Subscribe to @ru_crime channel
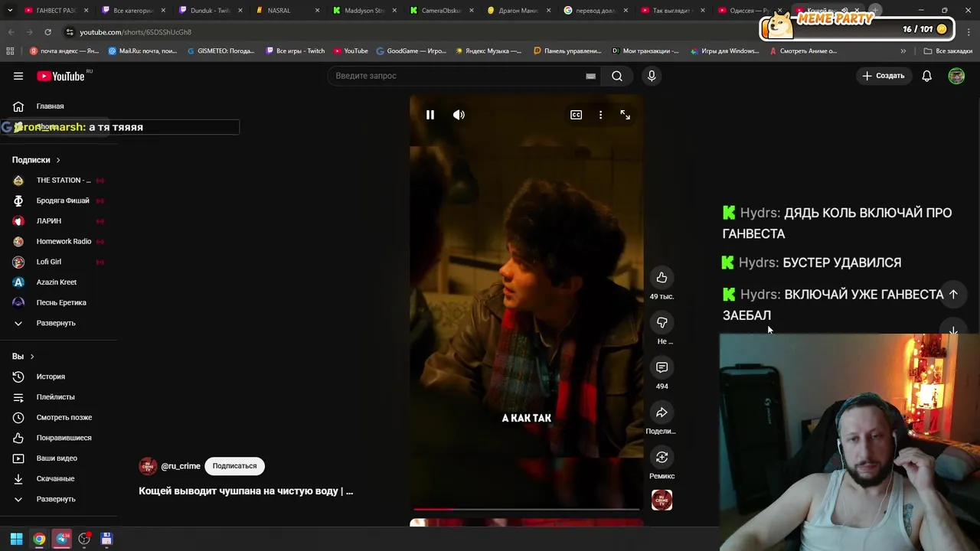The image size is (980, 551). [x=234, y=466]
